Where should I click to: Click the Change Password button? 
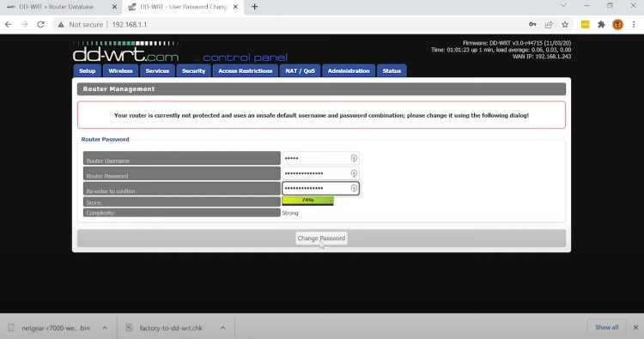[321, 239]
